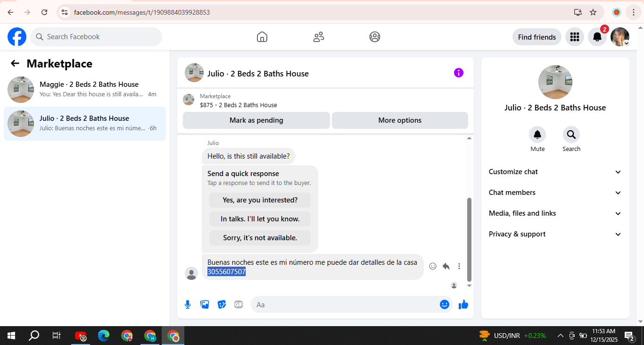Image resolution: width=644 pixels, height=345 pixels.
Task: Go to the Home feed icon
Action: (262, 37)
